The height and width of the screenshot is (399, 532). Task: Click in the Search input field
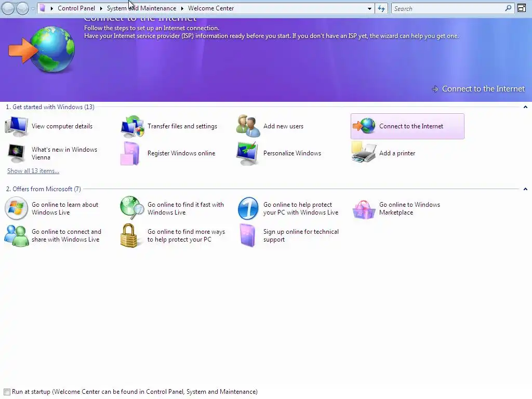pos(448,8)
